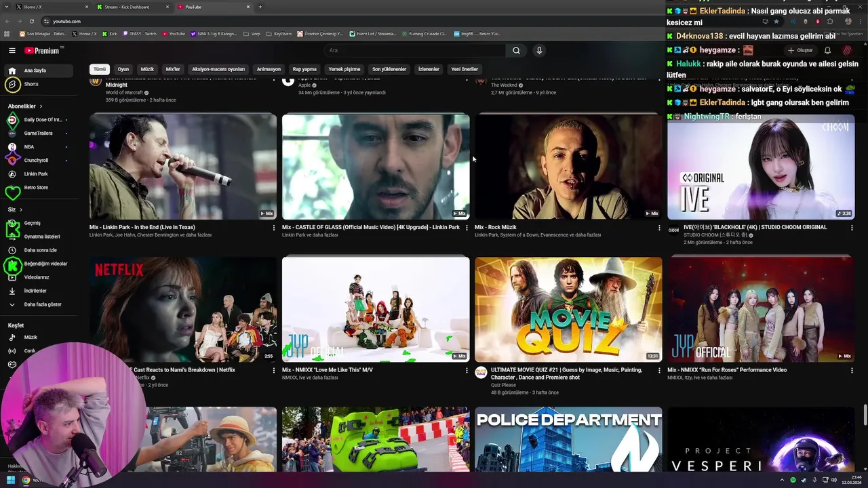Open Müzik under Keşfet

(37, 337)
